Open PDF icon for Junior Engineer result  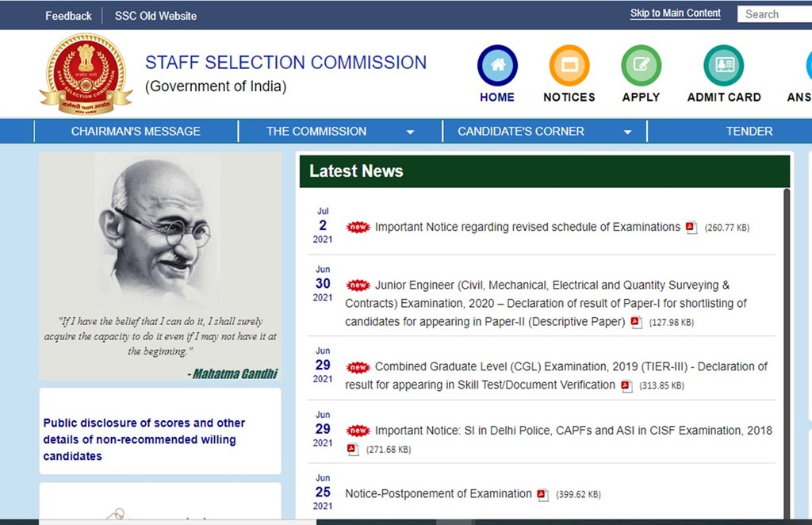pyautogui.click(x=636, y=322)
